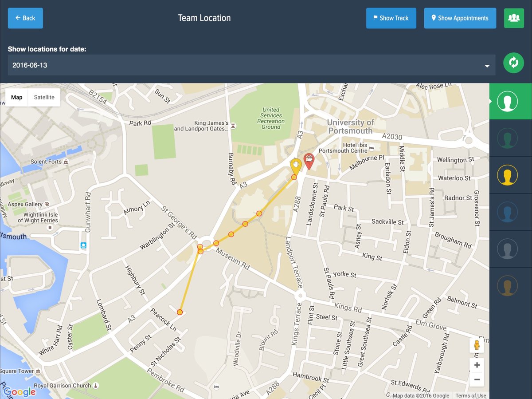Click the yellow location pin on the map
Screen dimensions: 532x399
tap(296, 164)
